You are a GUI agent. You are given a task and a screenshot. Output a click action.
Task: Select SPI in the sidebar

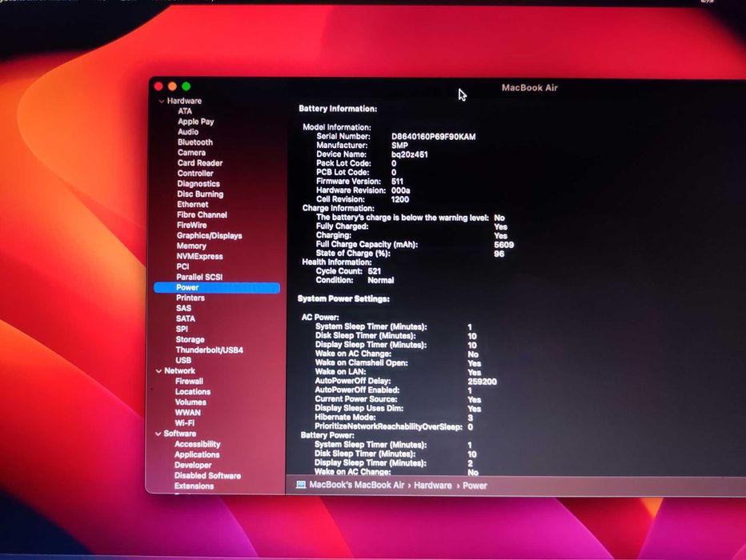182,329
